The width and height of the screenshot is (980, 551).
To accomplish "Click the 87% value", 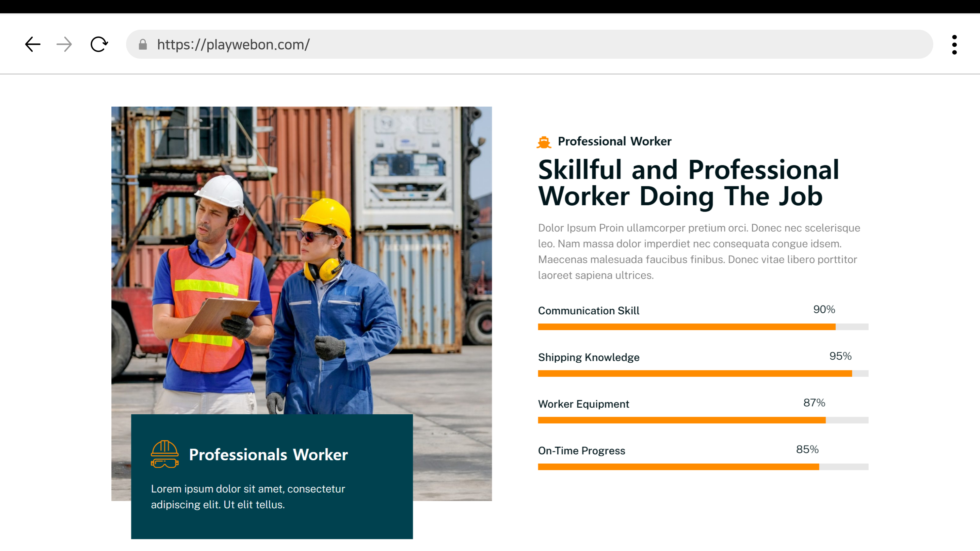I will [814, 403].
